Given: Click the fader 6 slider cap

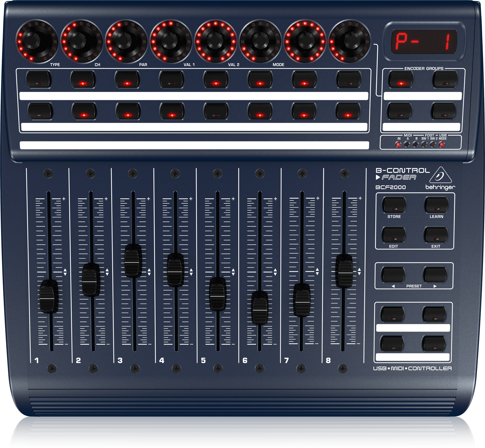Looking at the screenshot, I should (x=260, y=308).
